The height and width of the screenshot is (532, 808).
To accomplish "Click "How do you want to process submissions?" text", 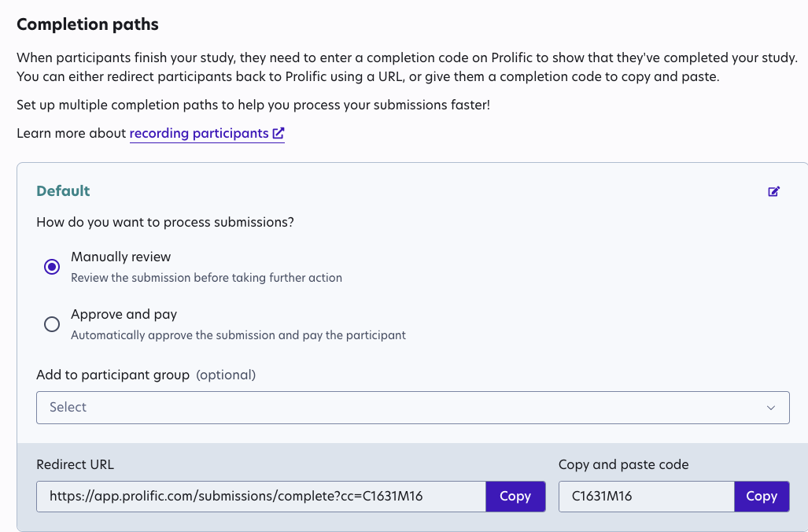I will click(165, 222).
